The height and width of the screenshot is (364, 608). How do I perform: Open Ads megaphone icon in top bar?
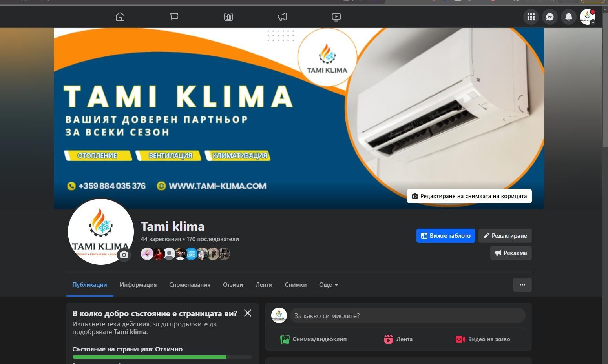pyautogui.click(x=282, y=17)
